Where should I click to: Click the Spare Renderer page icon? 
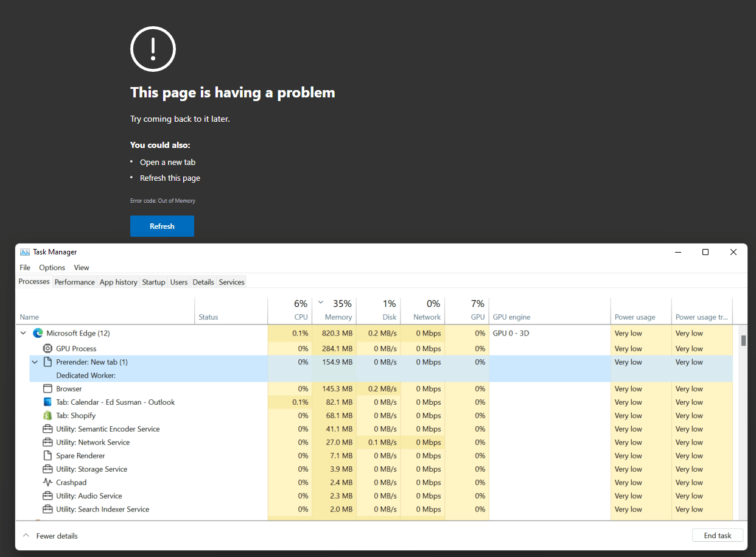click(x=47, y=455)
